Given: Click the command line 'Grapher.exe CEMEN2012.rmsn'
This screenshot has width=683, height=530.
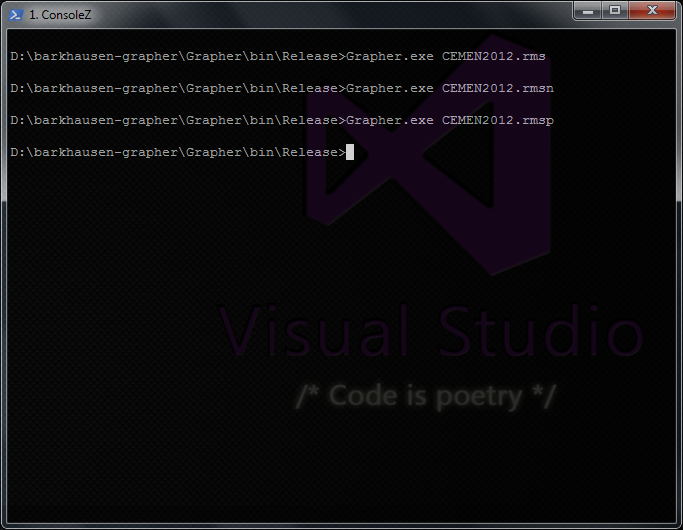Looking at the screenshot, I should click(x=450, y=88).
